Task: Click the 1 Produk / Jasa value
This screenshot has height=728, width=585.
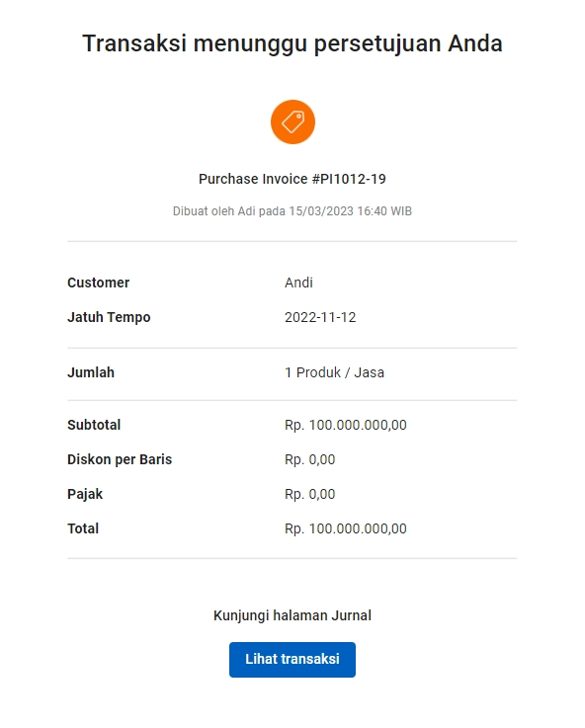Action: point(334,372)
